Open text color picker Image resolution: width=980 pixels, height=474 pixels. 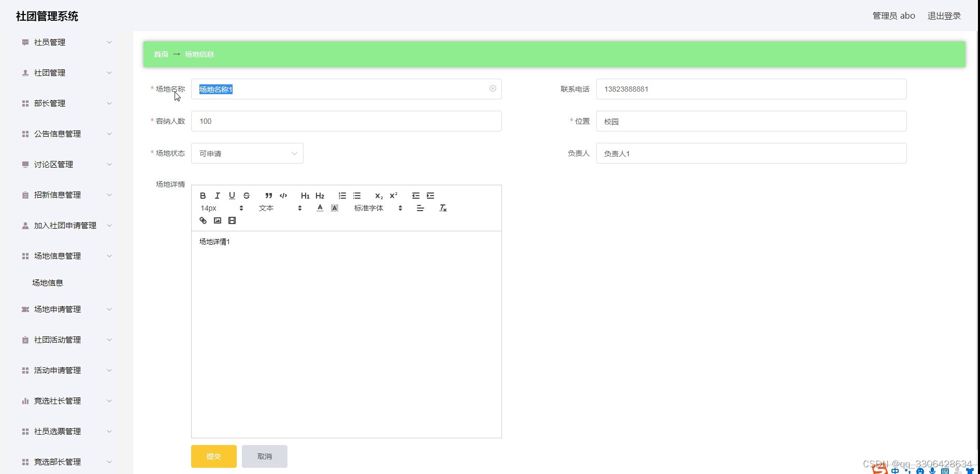click(320, 208)
